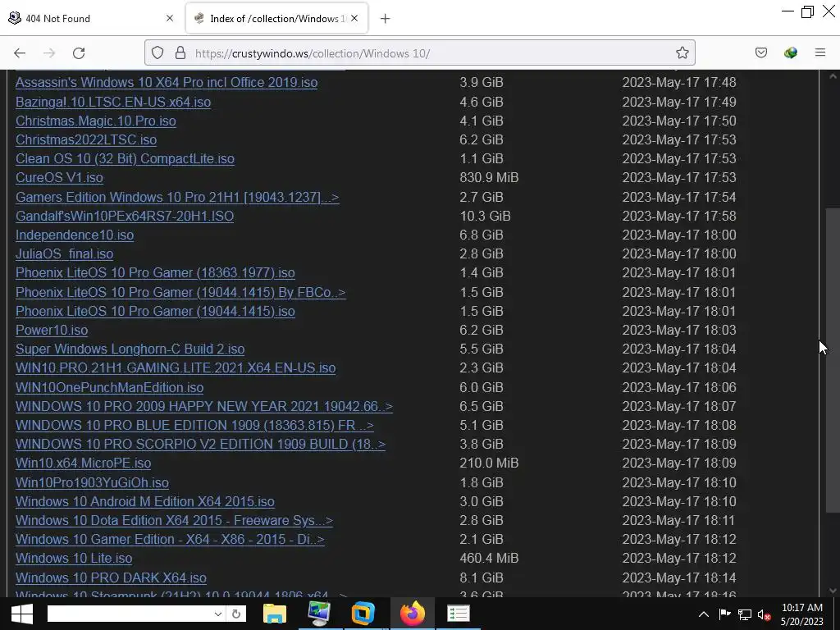Click the 460.4 MiB size value
This screenshot has width=840, height=630.
click(x=489, y=558)
